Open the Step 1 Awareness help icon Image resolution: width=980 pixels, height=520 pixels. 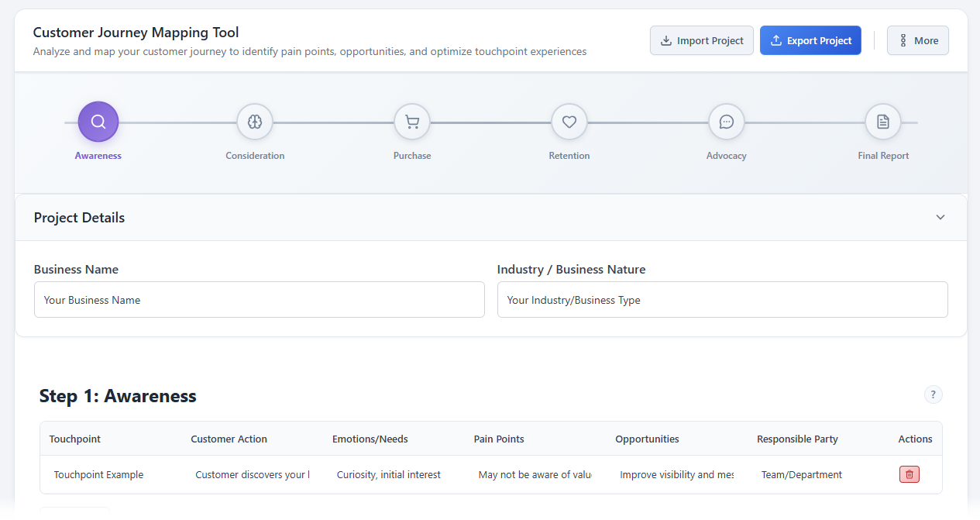pyautogui.click(x=933, y=394)
